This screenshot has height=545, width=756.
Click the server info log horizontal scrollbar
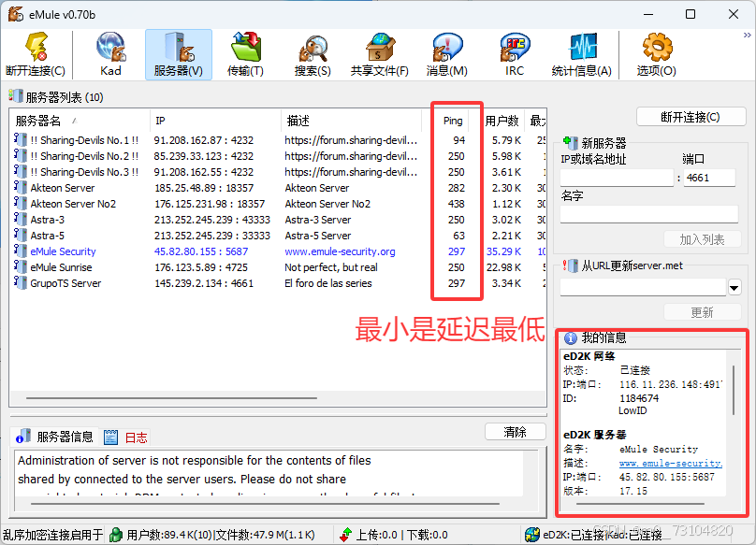(264, 504)
